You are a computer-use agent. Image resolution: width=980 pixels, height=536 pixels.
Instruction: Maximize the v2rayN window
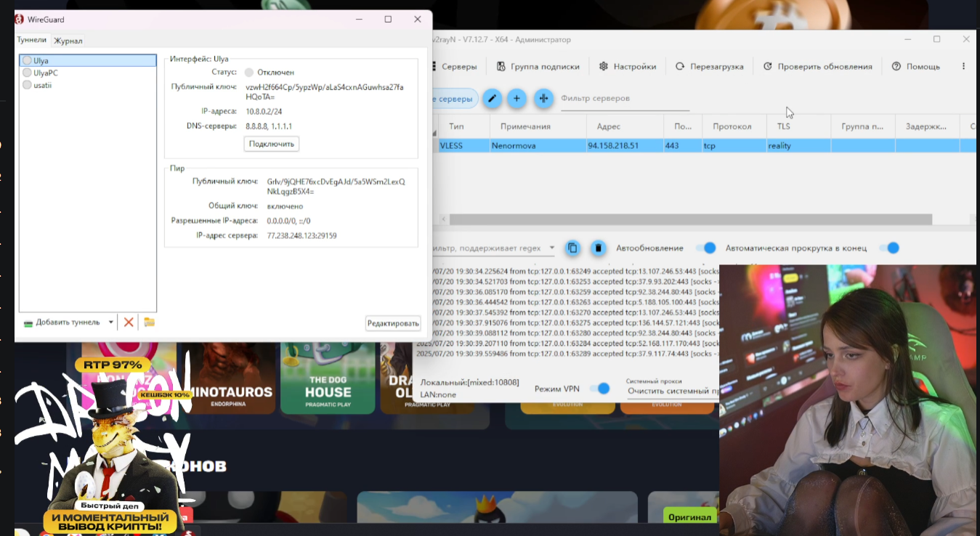(936, 39)
